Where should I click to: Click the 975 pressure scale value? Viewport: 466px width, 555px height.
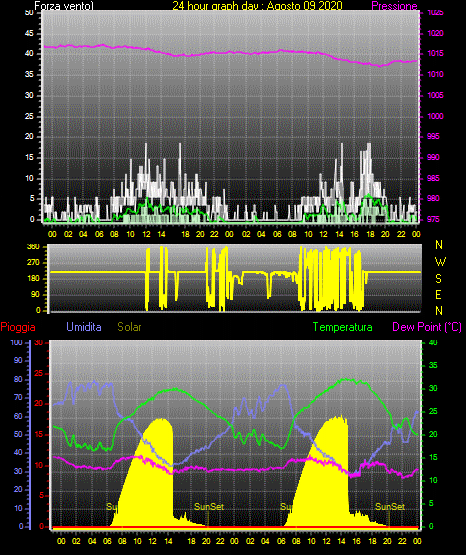[x=433, y=219]
